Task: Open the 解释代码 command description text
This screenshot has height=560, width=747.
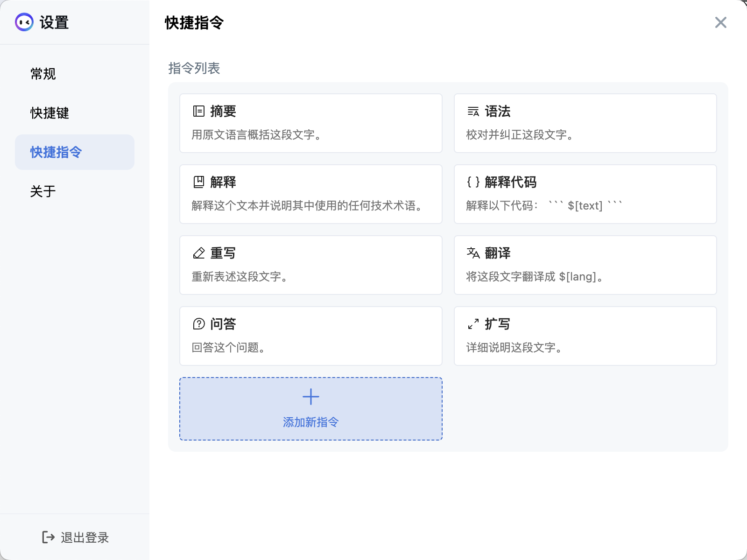Action: pos(544,206)
